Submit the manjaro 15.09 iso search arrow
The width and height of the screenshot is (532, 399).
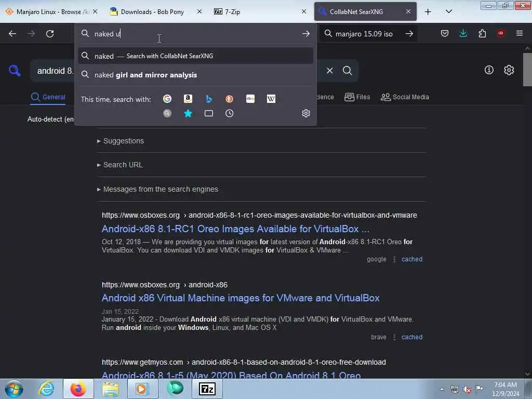409,34
